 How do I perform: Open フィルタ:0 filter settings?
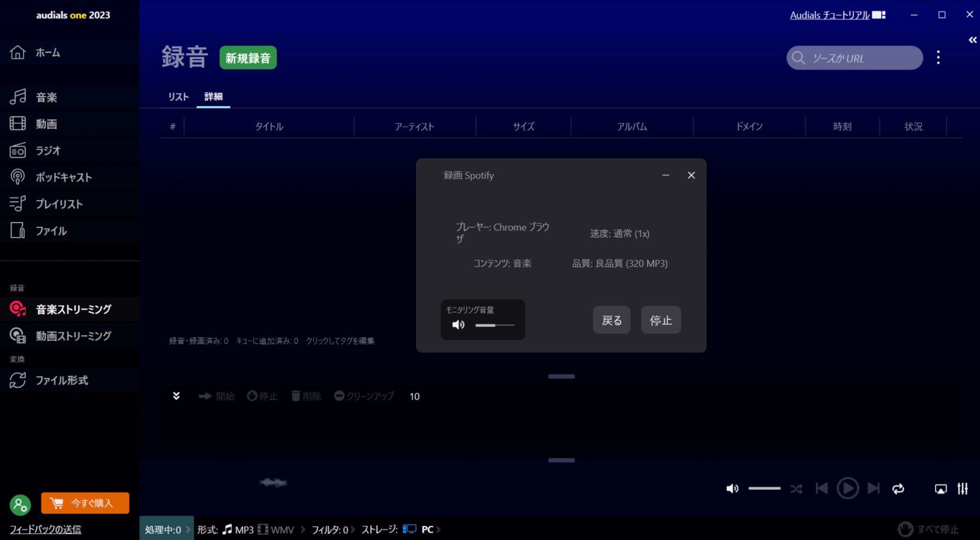click(330, 529)
